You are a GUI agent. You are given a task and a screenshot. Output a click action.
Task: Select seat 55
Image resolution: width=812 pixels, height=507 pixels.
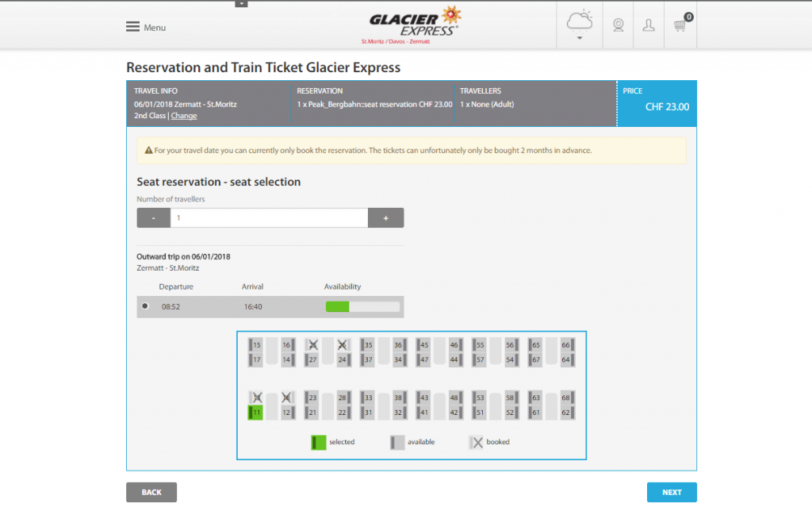pos(479,344)
